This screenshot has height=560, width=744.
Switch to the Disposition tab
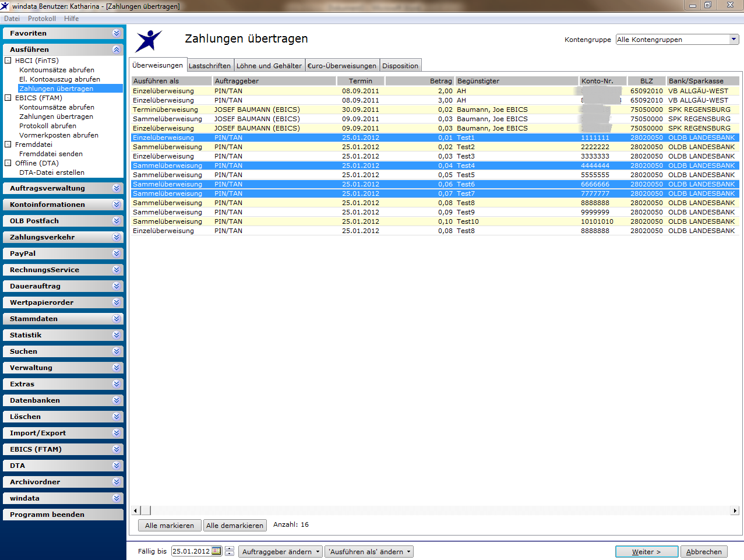[x=400, y=66]
